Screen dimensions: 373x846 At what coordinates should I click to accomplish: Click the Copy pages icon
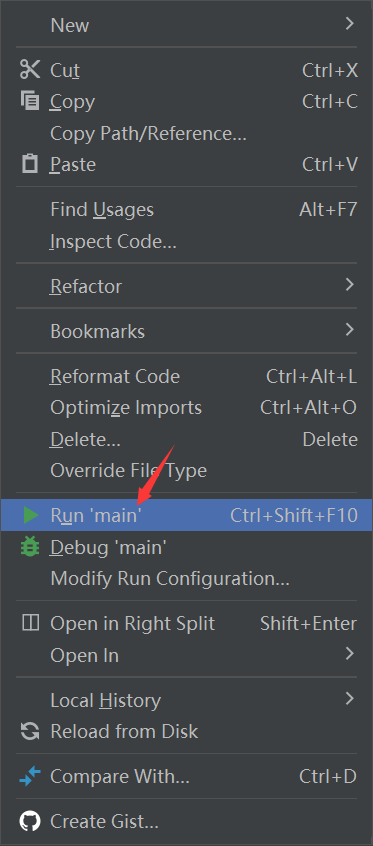(30, 101)
